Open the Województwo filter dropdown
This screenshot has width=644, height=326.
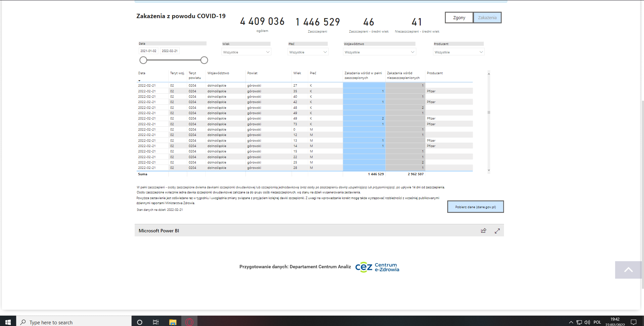pos(379,52)
